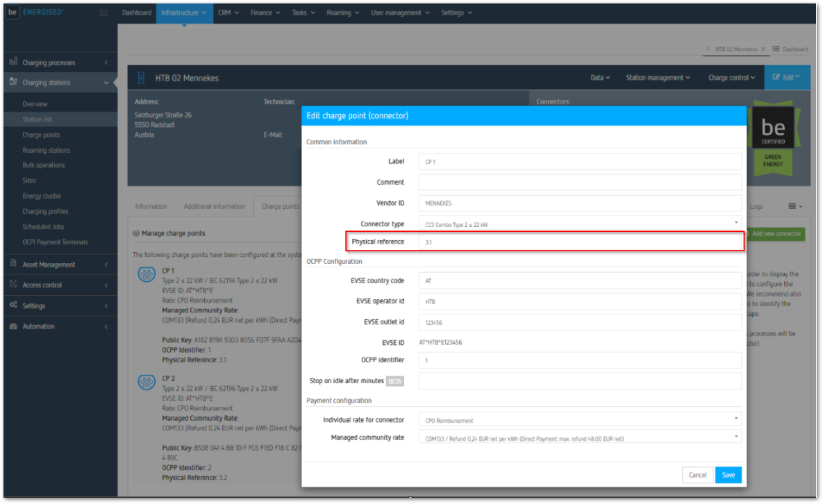Select Charge points in the sidebar
The width and height of the screenshot is (823, 504).
tap(41, 135)
